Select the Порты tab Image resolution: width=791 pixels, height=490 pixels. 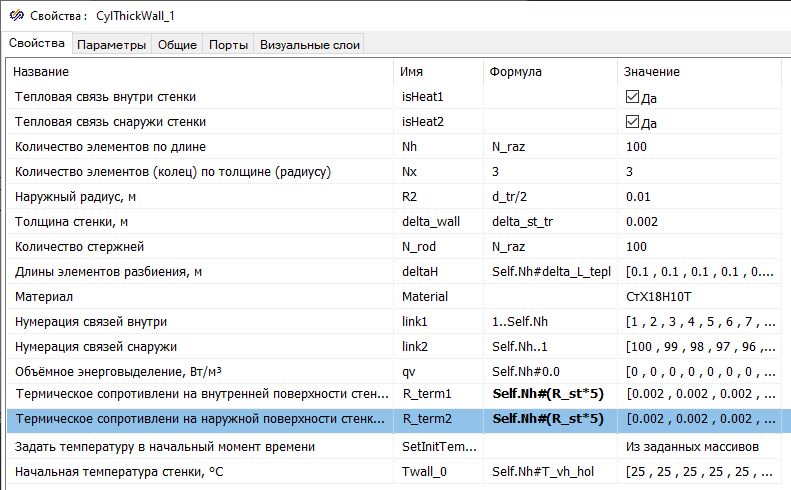(x=229, y=44)
